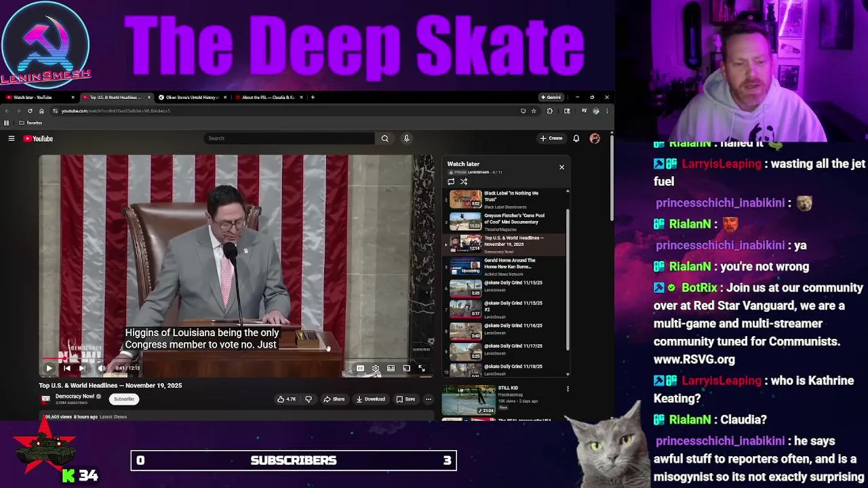Image resolution: width=868 pixels, height=488 pixels.
Task: Skip to the previous playlist video
Action: [66, 368]
